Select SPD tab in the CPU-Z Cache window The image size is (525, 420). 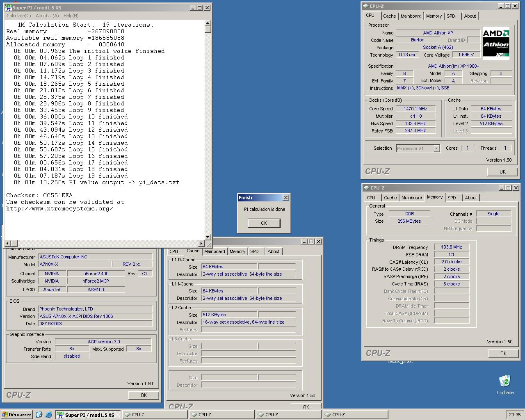255,251
